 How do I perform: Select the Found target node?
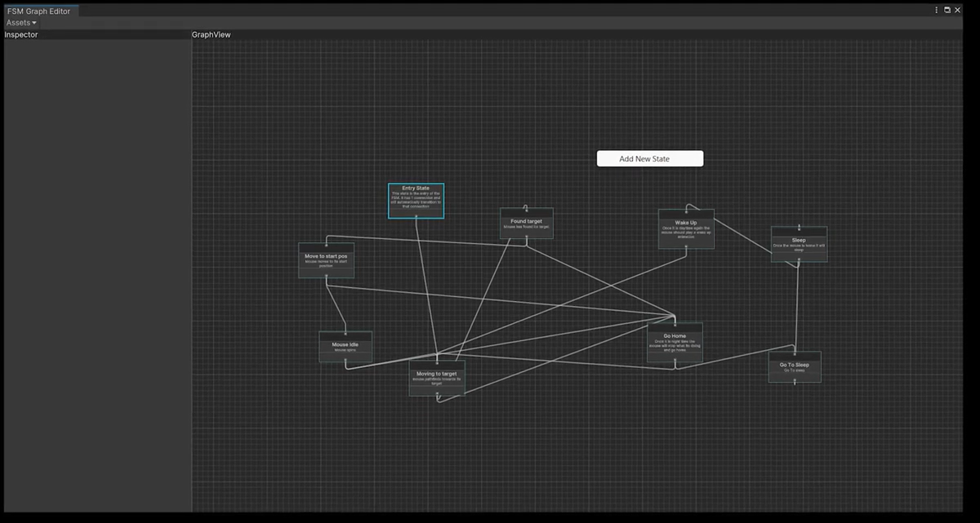coord(526,224)
